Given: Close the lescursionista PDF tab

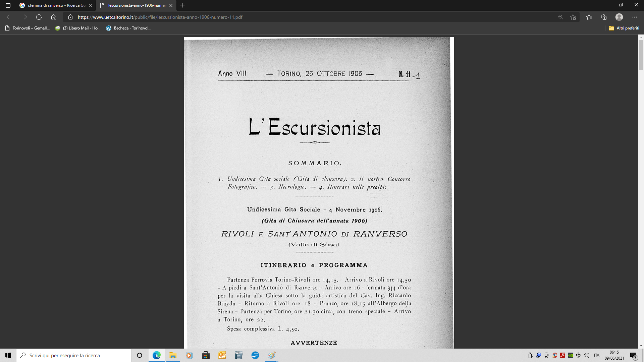Looking at the screenshot, I should click(x=171, y=5).
